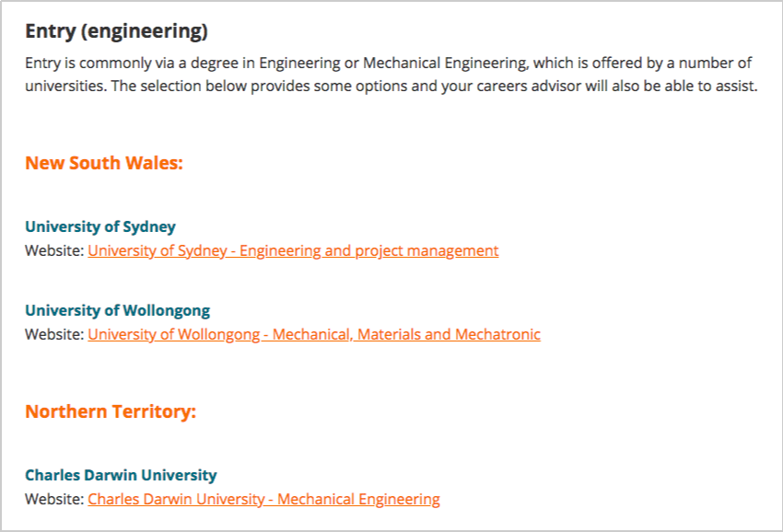Image resolution: width=783 pixels, height=532 pixels.
Task: Click the "Website:" label under Charles Darwin University
Action: click(54, 499)
